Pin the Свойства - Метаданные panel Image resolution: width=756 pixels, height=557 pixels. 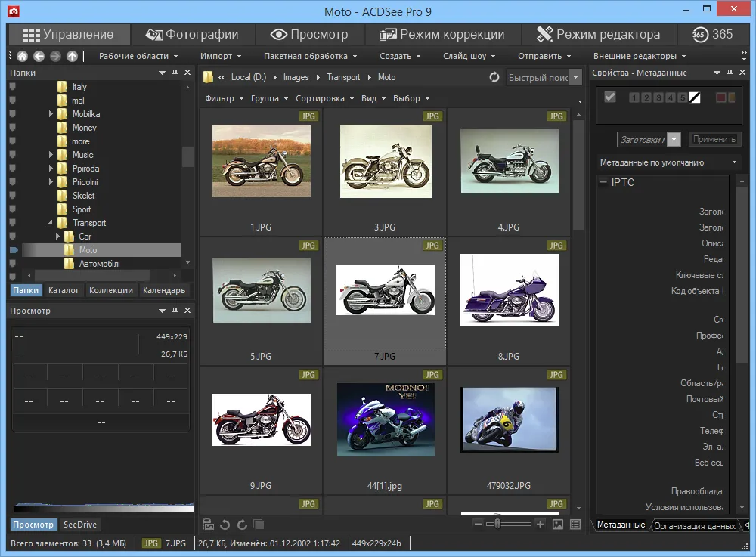click(730, 73)
